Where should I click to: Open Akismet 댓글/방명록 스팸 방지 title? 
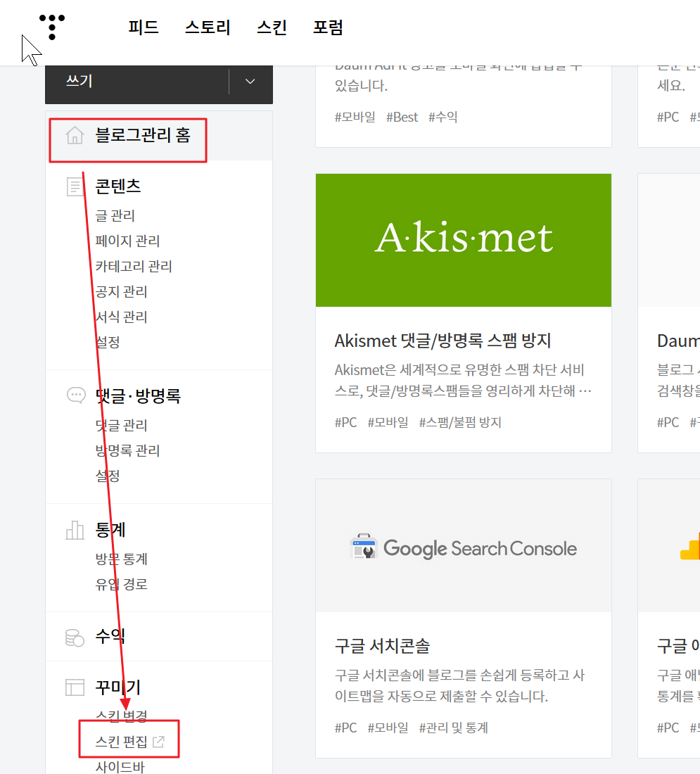click(443, 341)
